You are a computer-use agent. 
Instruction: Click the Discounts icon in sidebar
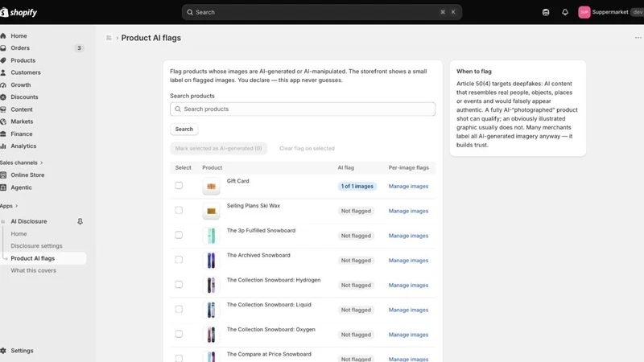(3, 97)
